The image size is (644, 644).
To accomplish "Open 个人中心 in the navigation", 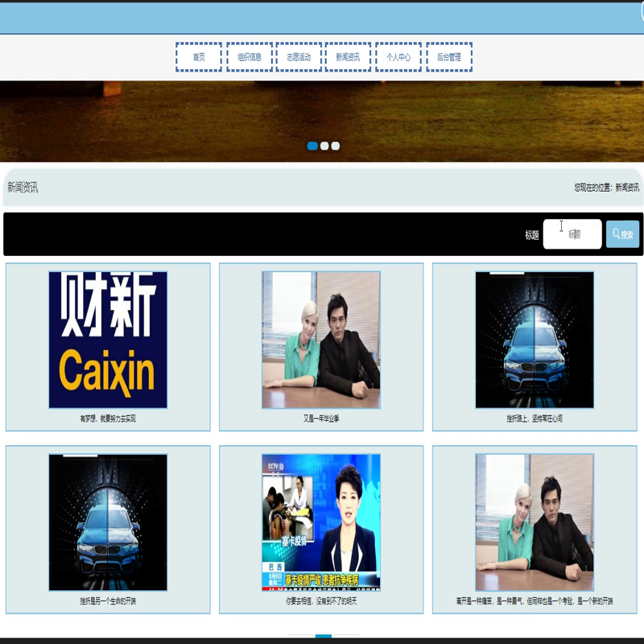I will coord(398,57).
